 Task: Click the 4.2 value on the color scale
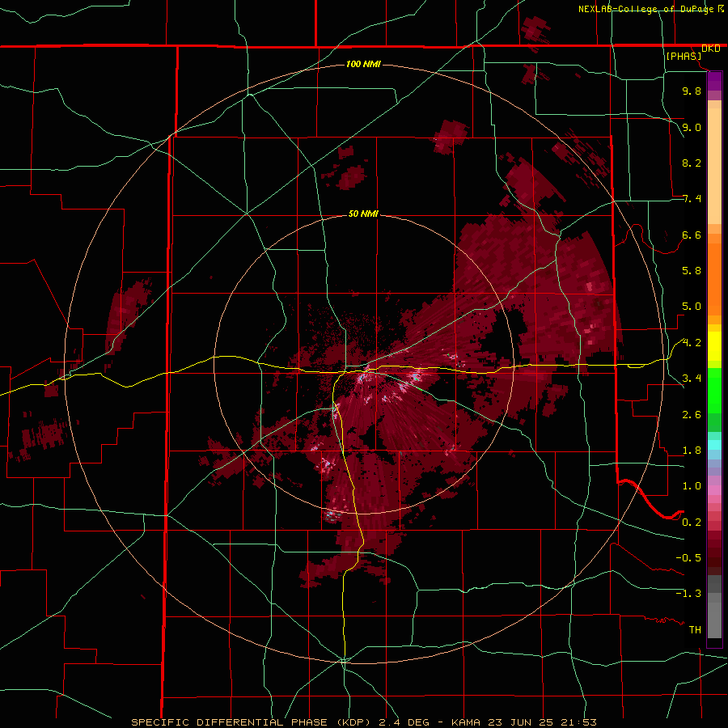point(692,343)
